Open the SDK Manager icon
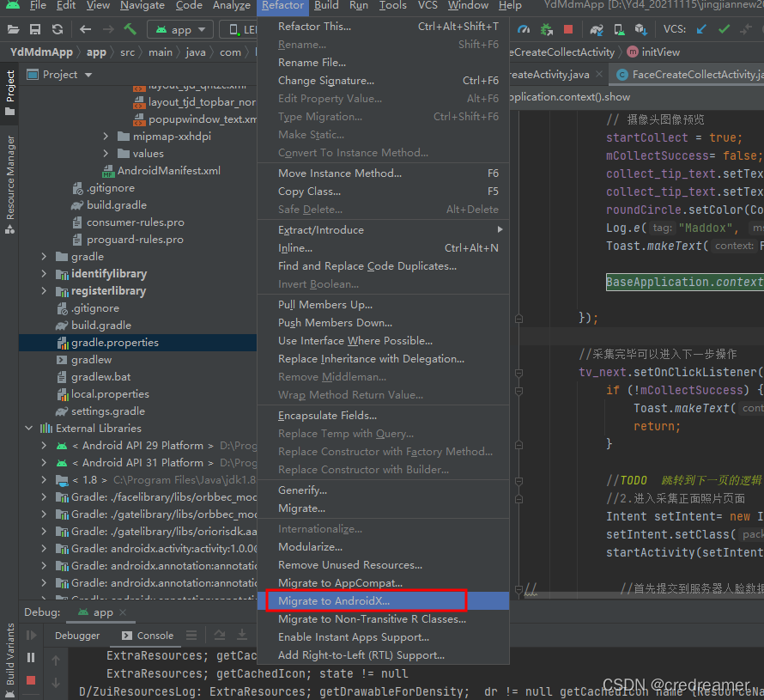This screenshot has width=764, height=700. [640, 28]
